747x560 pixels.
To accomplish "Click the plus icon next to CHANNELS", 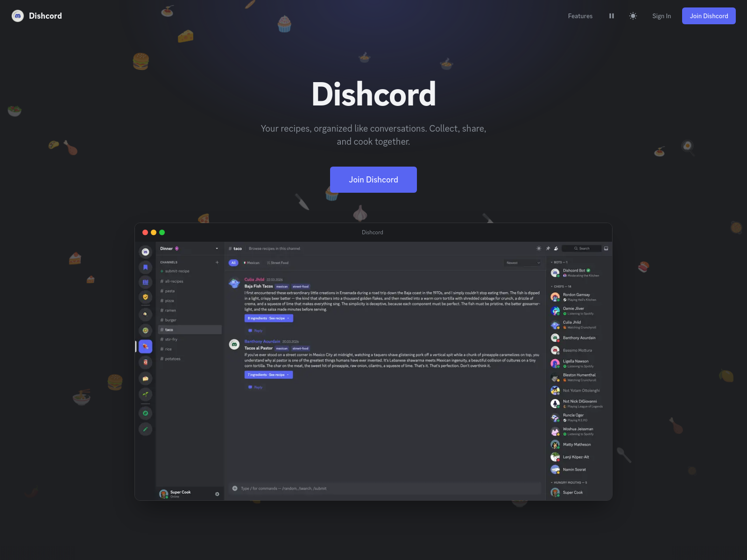I will 217,262.
